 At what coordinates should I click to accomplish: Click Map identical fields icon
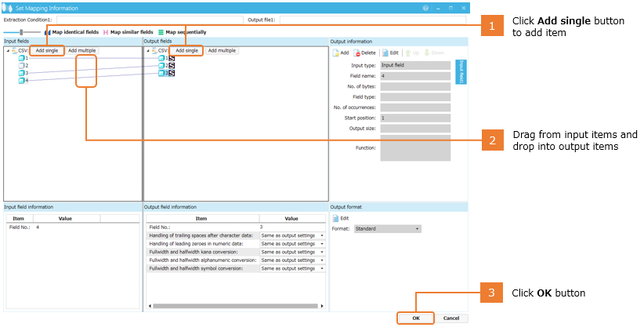(x=48, y=32)
